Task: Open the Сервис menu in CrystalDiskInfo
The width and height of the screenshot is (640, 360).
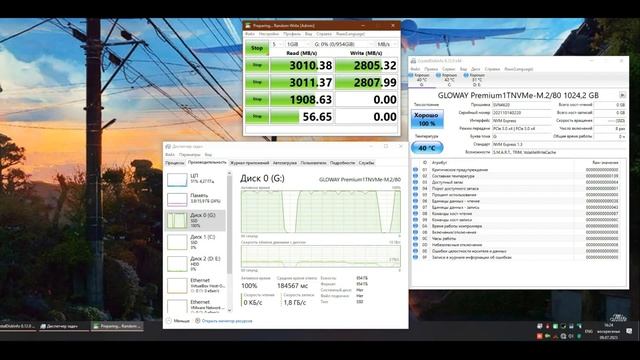Action: (448, 69)
